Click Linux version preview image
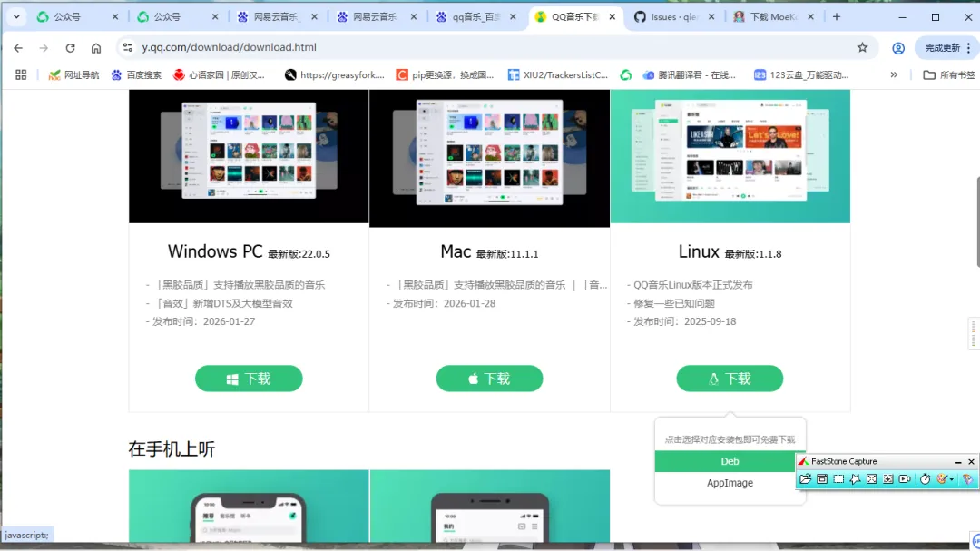 click(730, 156)
